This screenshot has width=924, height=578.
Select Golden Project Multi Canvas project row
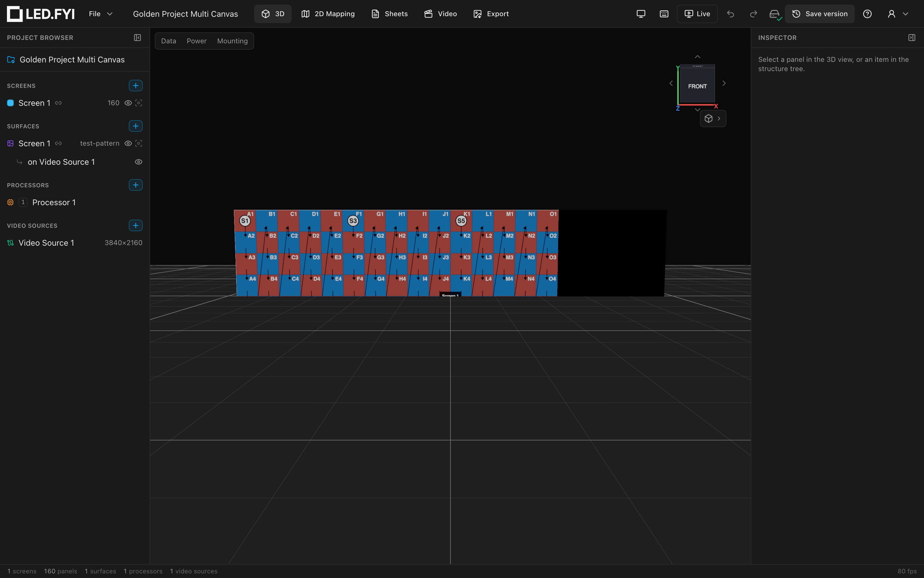point(75,60)
